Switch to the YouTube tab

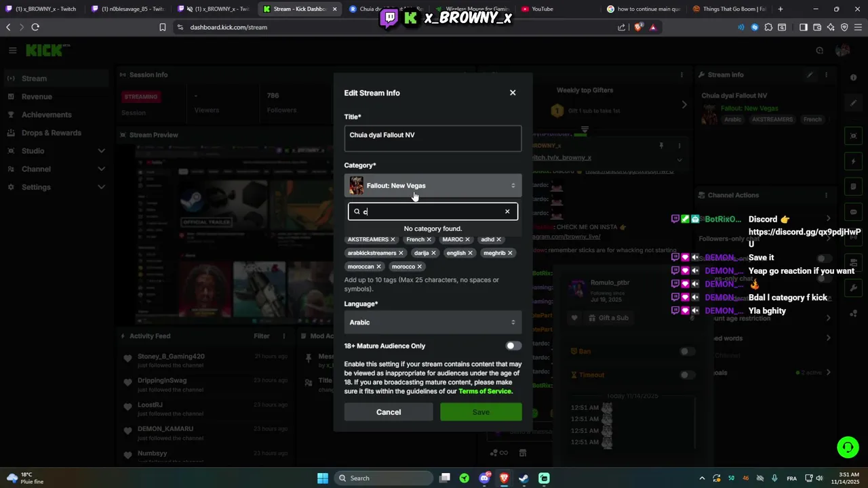557,9
